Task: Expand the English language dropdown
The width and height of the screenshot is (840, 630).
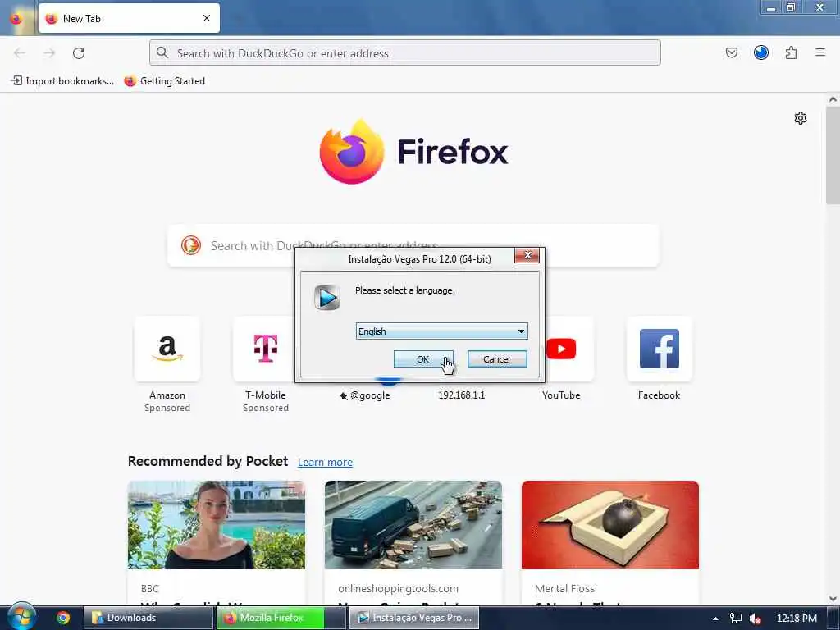Action: (x=442, y=331)
